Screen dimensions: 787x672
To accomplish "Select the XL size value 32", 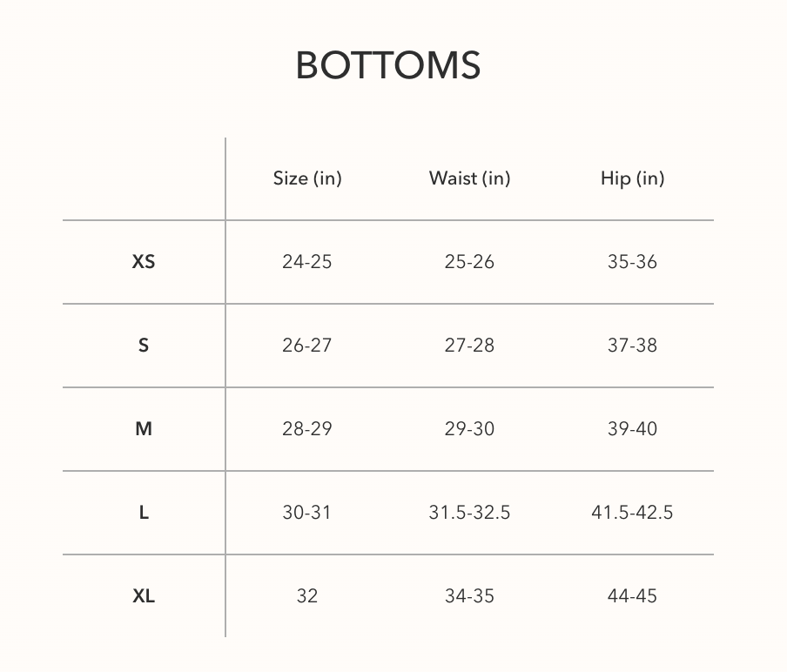I will coord(307,595).
